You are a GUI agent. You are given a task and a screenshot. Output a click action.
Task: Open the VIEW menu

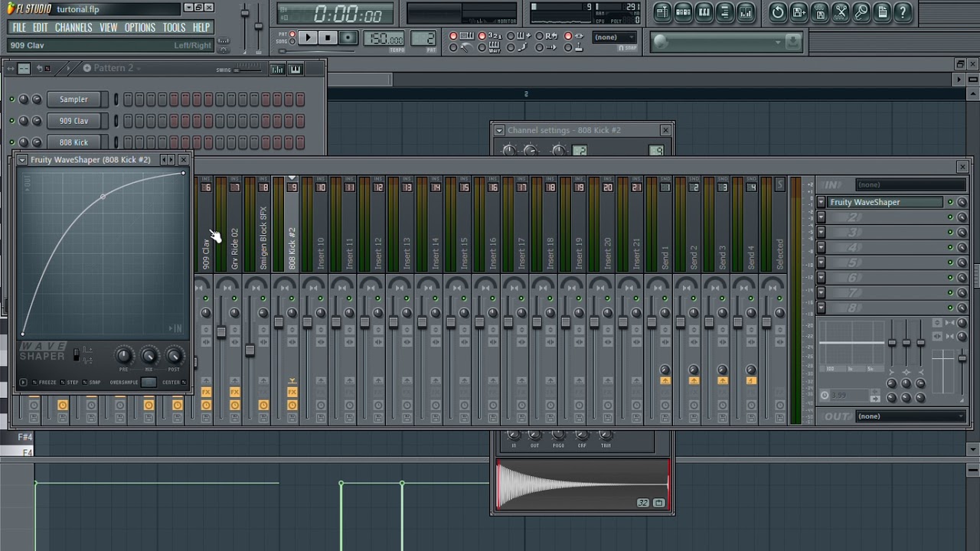click(109, 28)
